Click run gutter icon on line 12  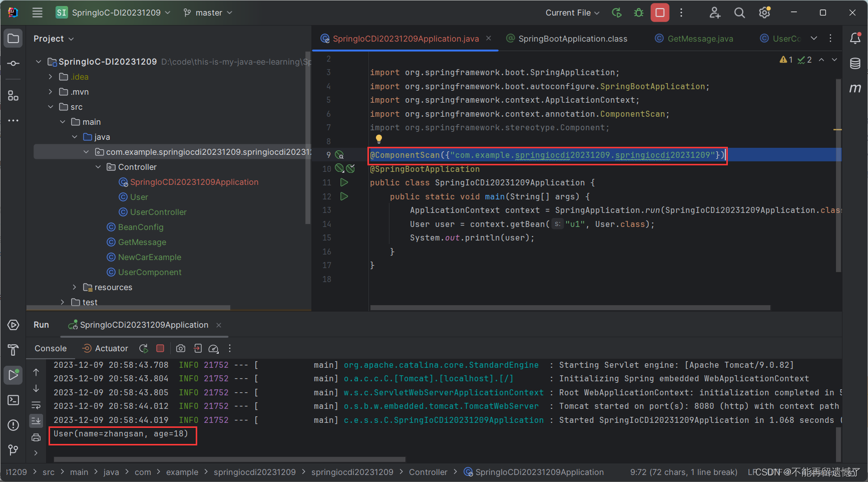pos(344,196)
